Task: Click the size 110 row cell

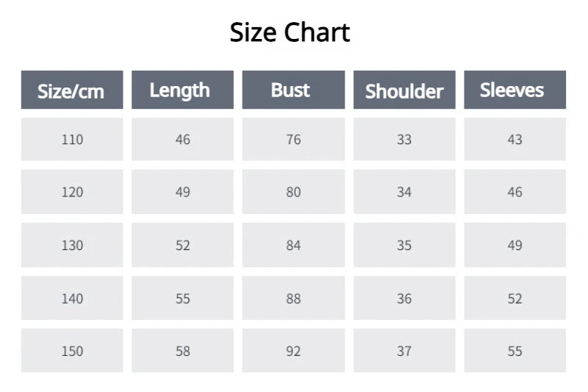Action: point(72,139)
